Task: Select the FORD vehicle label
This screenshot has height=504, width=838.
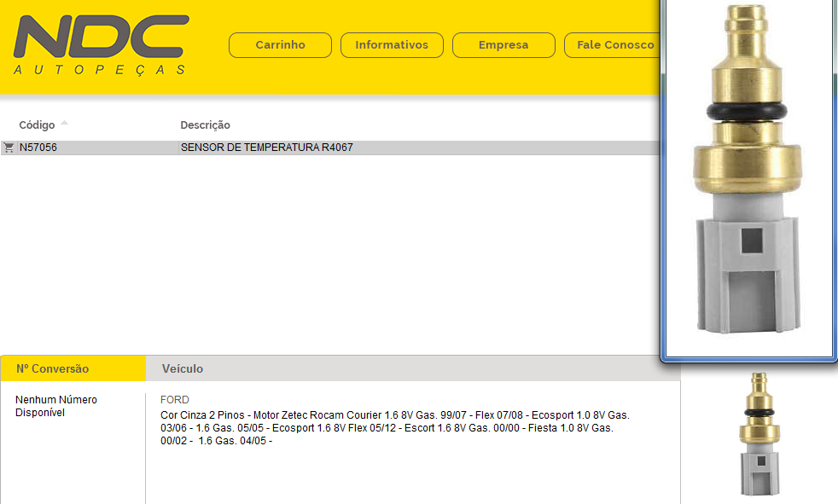Action: point(175,399)
